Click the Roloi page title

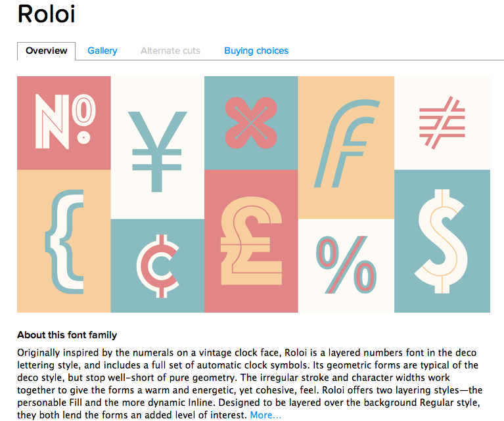click(46, 14)
